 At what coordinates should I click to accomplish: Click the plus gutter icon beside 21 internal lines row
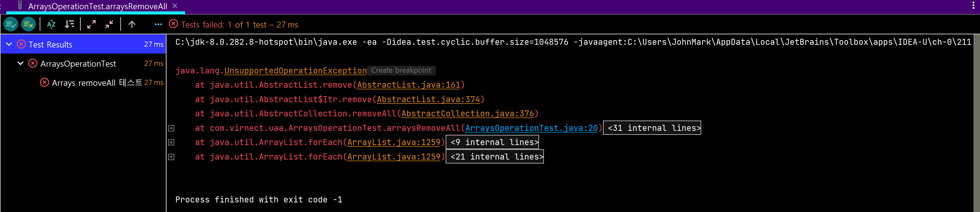point(171,157)
